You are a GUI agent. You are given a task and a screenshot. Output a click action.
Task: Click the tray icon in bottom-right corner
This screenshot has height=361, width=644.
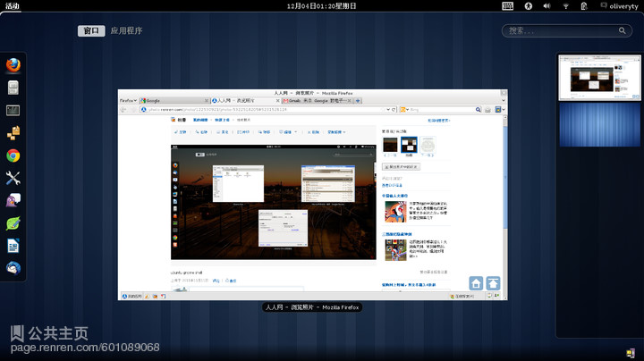pos(631,353)
